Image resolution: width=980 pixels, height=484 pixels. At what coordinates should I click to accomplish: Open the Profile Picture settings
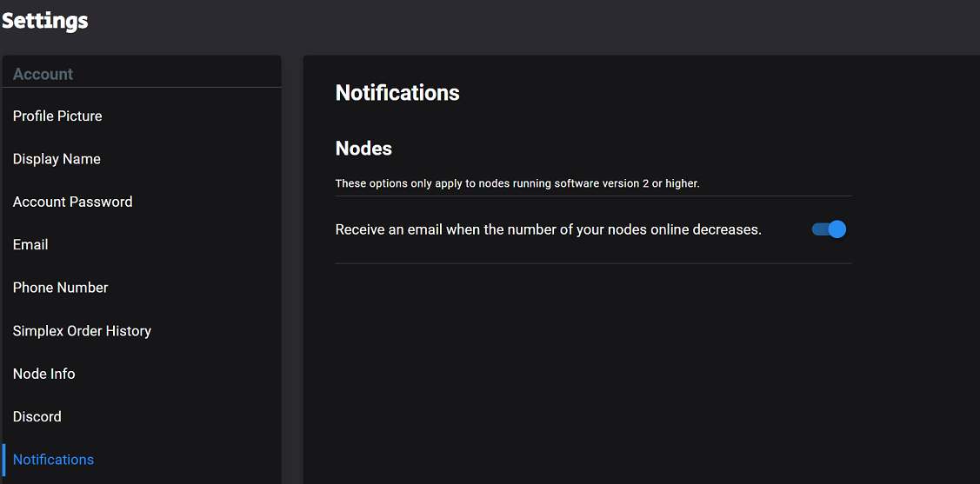pyautogui.click(x=142, y=116)
